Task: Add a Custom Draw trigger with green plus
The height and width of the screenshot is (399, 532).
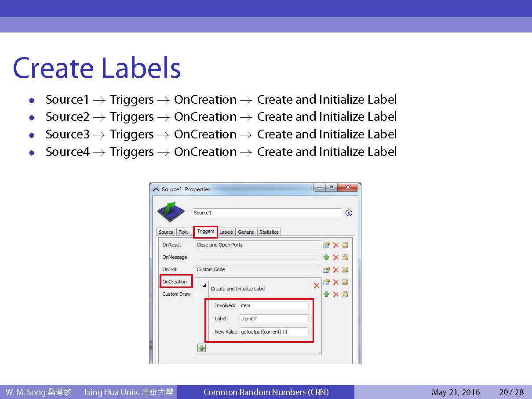Action: click(326, 294)
